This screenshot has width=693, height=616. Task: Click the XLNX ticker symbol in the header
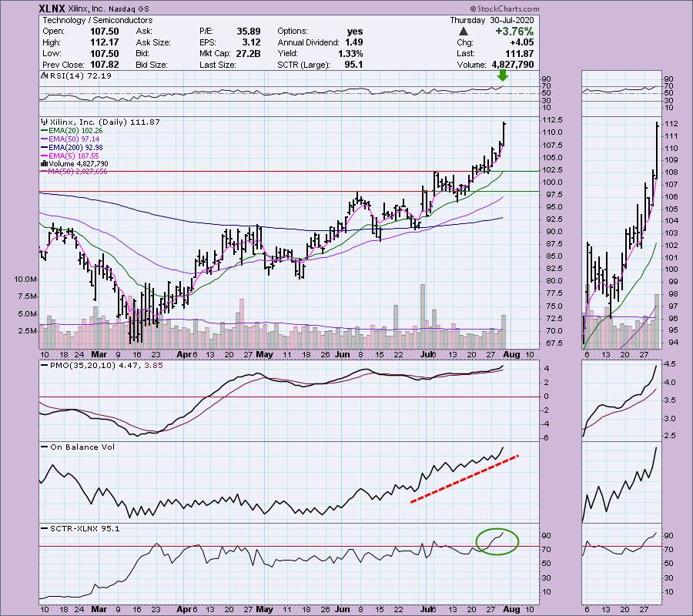[x=52, y=8]
